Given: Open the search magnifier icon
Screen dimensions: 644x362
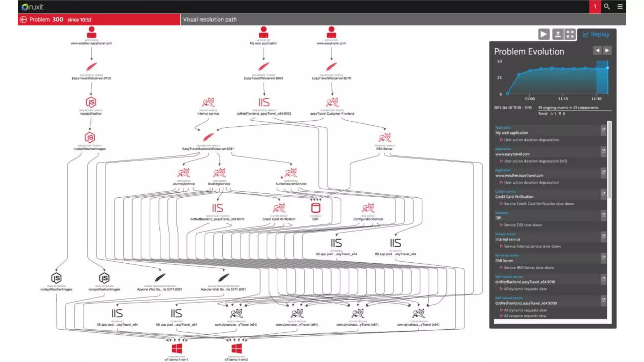Looking at the screenshot, I should (x=607, y=7).
